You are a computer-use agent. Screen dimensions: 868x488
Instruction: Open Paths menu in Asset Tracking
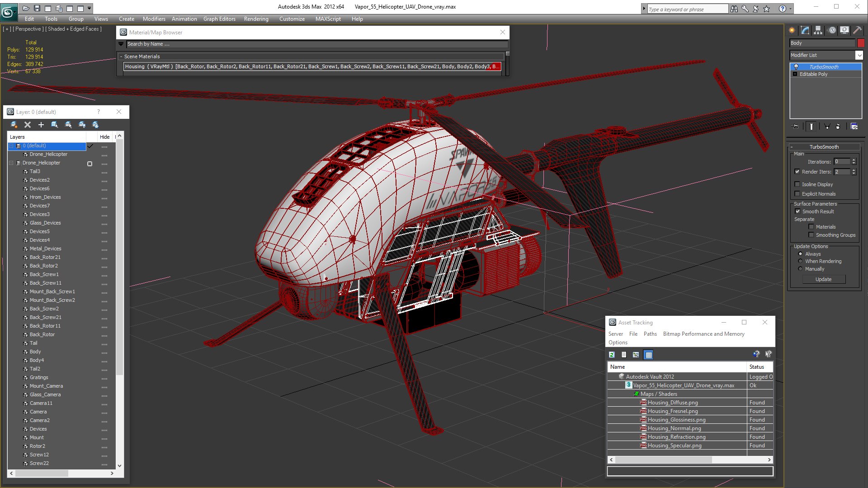(650, 334)
